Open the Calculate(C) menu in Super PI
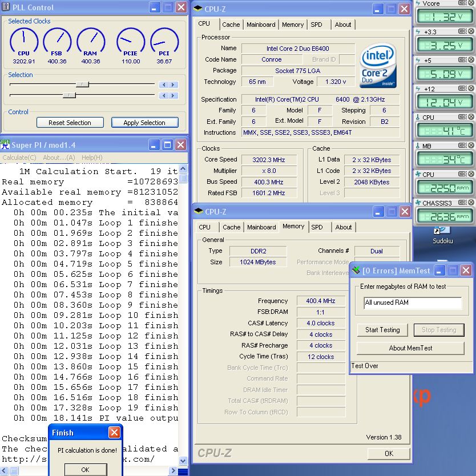Screen dimensions: 476x476 click(19, 158)
